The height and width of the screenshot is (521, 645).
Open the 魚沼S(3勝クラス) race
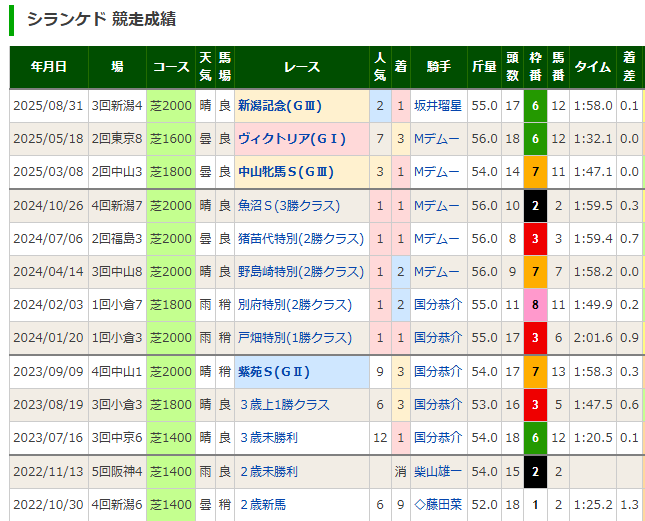point(294,206)
